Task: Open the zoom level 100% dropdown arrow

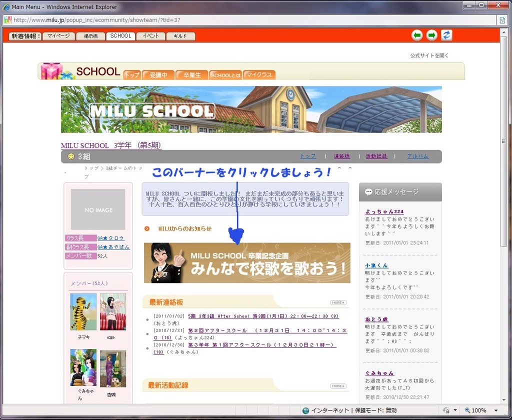Action: 496,410
